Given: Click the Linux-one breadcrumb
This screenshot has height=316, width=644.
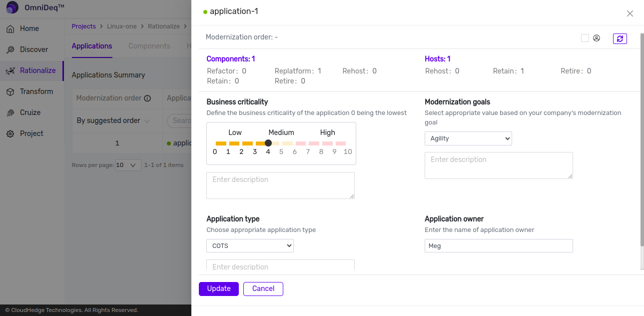Looking at the screenshot, I should 122,26.
